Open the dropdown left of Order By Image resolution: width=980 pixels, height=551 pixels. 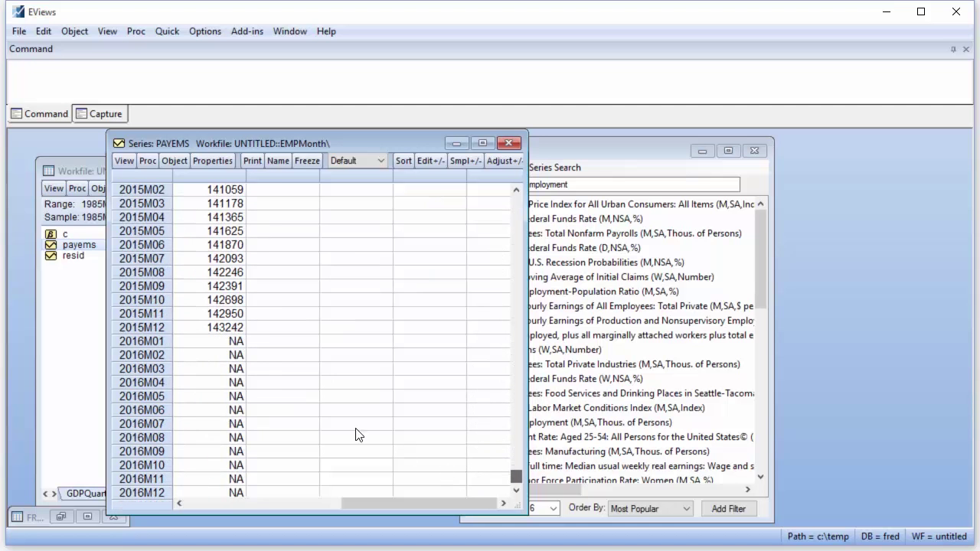(546, 508)
